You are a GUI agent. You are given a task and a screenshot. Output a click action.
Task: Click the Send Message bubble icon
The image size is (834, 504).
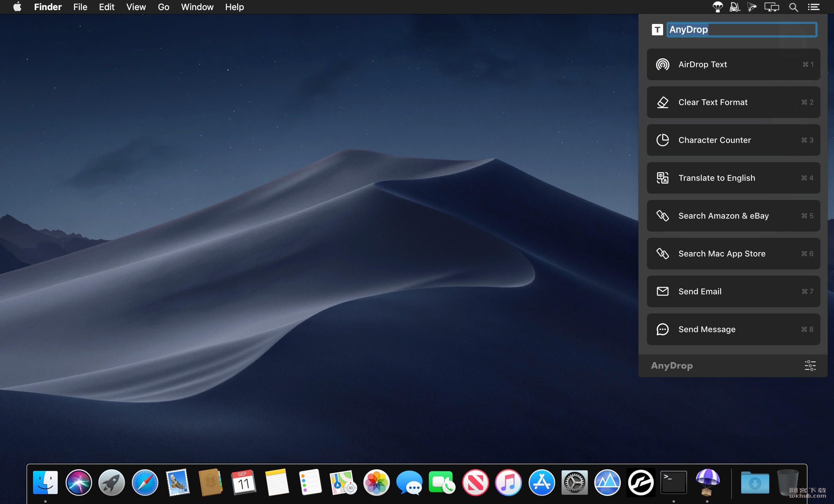(x=662, y=329)
